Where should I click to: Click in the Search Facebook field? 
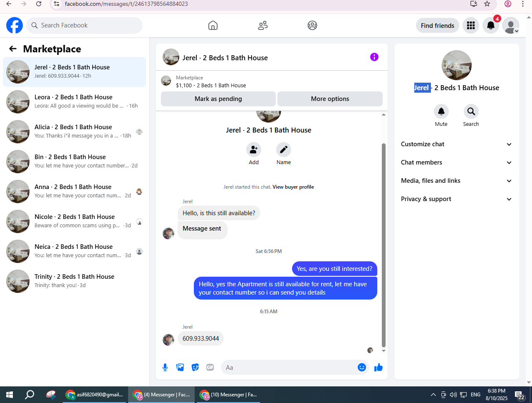point(84,25)
